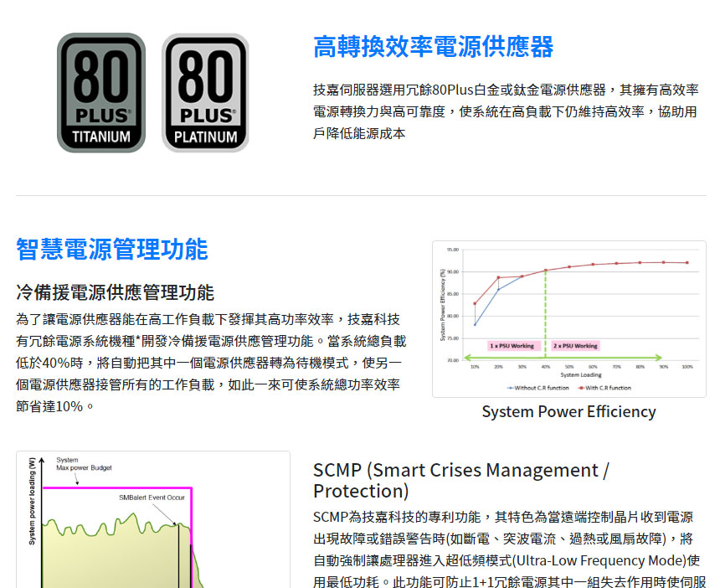This screenshot has height=588, width=720.
Task: Click the System Max power Budget annotation
Action: (x=84, y=464)
